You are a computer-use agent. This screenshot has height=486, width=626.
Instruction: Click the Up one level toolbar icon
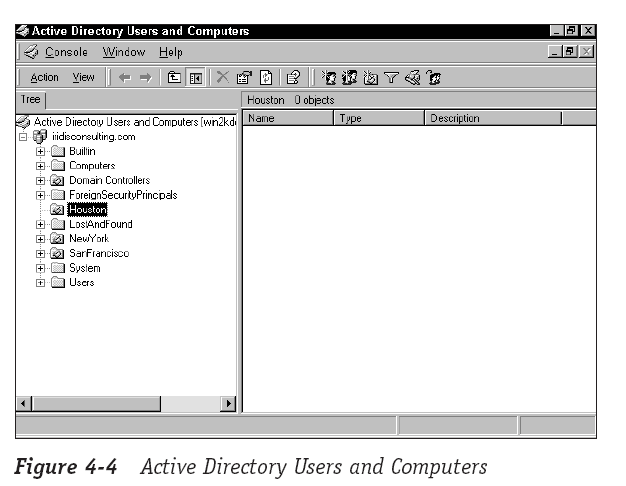(x=173, y=77)
